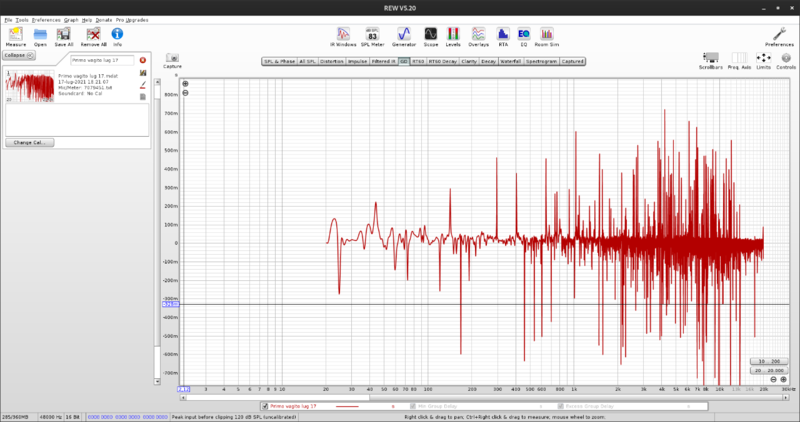
Task: Open the Tools menu
Action: coord(21,20)
